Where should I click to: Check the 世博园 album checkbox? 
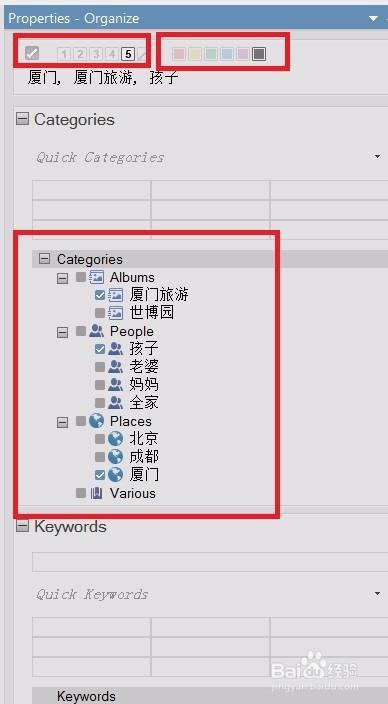point(100,312)
